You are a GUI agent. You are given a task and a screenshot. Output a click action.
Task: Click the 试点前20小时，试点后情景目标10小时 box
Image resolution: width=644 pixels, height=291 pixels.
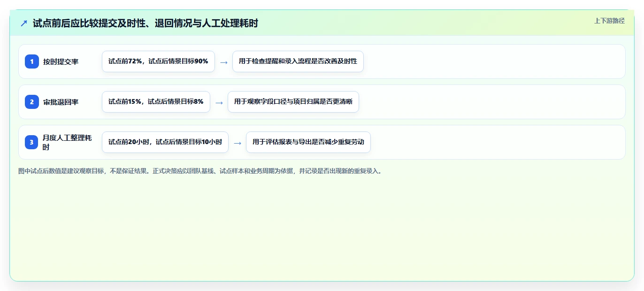click(x=165, y=142)
